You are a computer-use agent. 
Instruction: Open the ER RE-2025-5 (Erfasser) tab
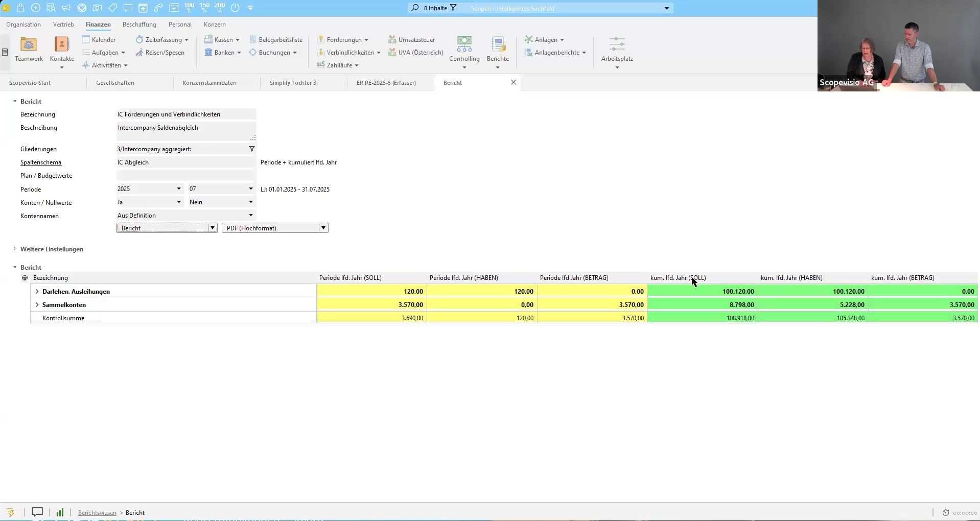(x=391, y=83)
